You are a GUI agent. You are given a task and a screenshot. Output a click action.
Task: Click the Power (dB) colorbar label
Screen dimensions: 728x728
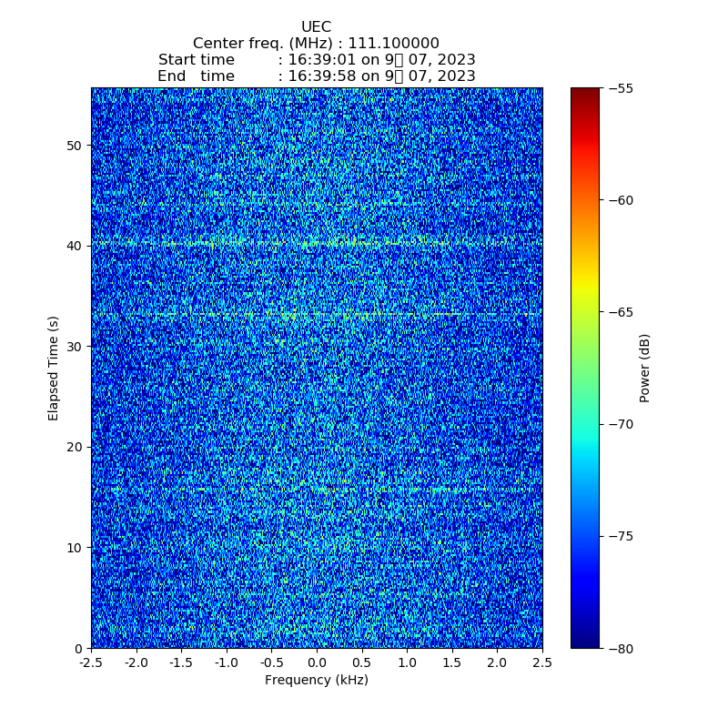(x=644, y=368)
